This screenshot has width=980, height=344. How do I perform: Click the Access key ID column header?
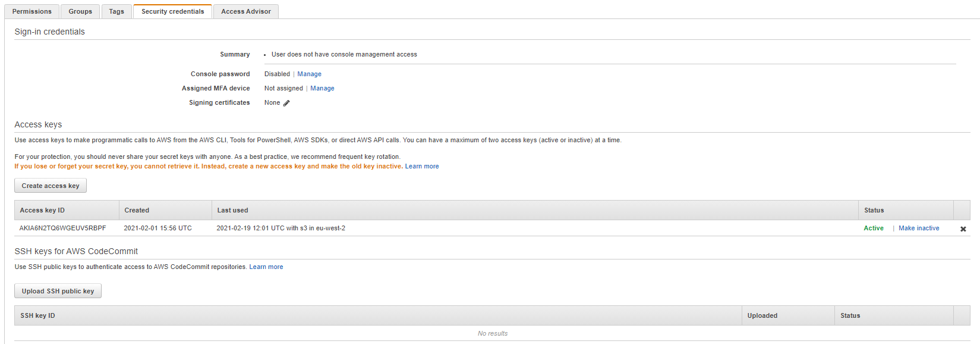click(42, 210)
